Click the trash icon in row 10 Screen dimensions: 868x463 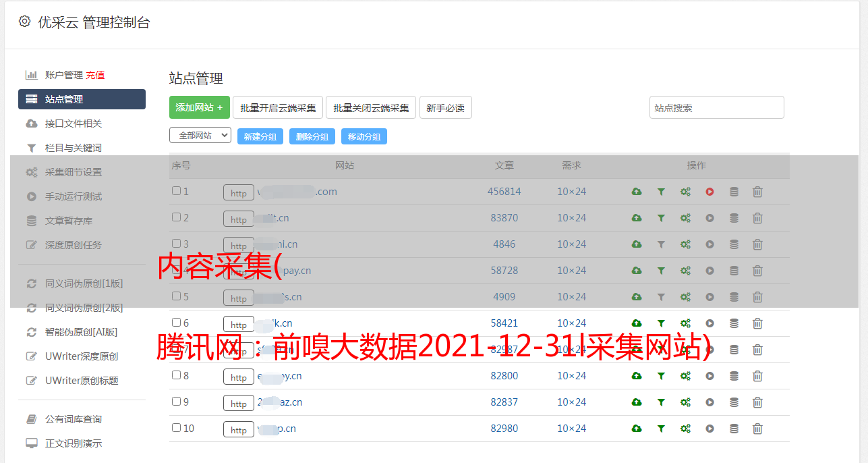tap(757, 429)
